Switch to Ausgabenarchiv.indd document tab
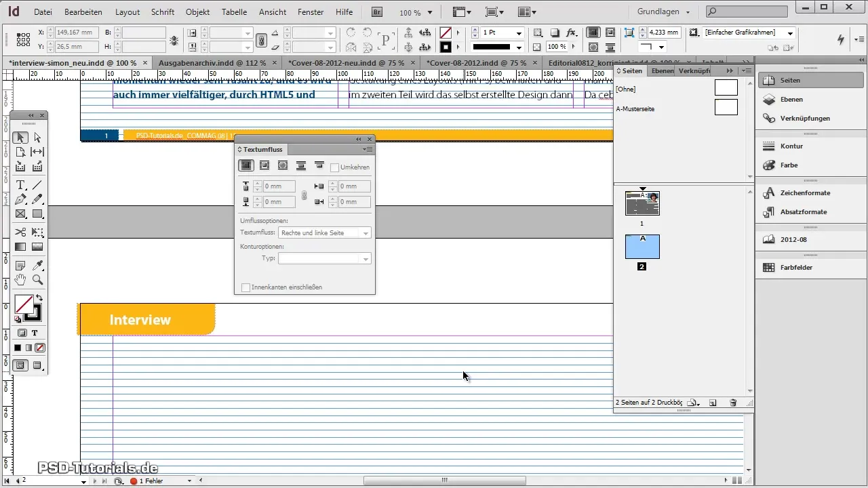Image resolution: width=868 pixels, height=488 pixels. coord(212,62)
